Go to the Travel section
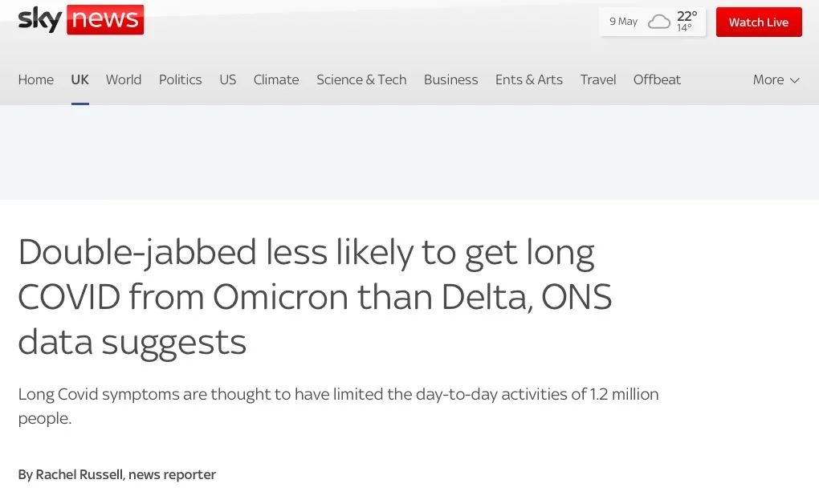The width and height of the screenshot is (819, 504). tap(598, 79)
